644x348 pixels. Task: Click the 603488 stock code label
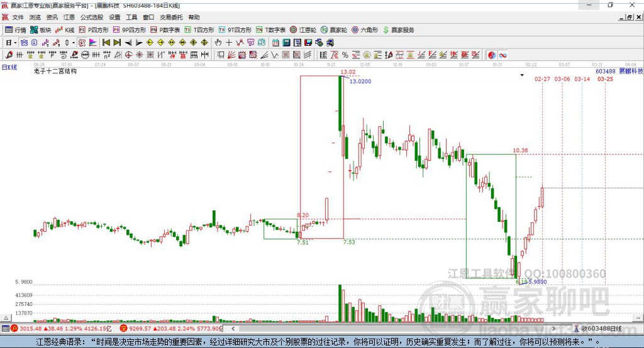click(606, 72)
